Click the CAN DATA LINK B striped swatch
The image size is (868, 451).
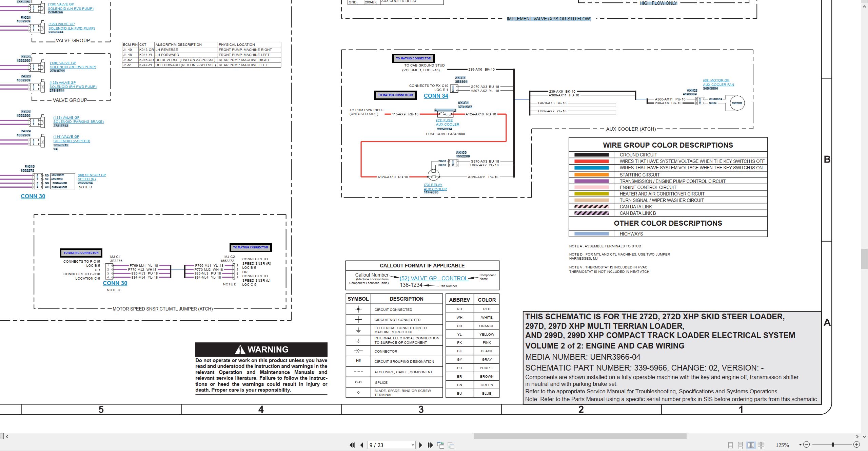point(591,213)
